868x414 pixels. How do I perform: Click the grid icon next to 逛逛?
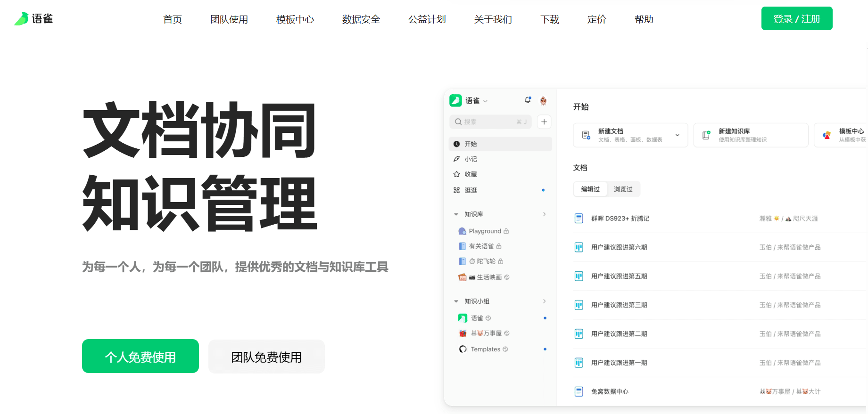click(x=456, y=190)
